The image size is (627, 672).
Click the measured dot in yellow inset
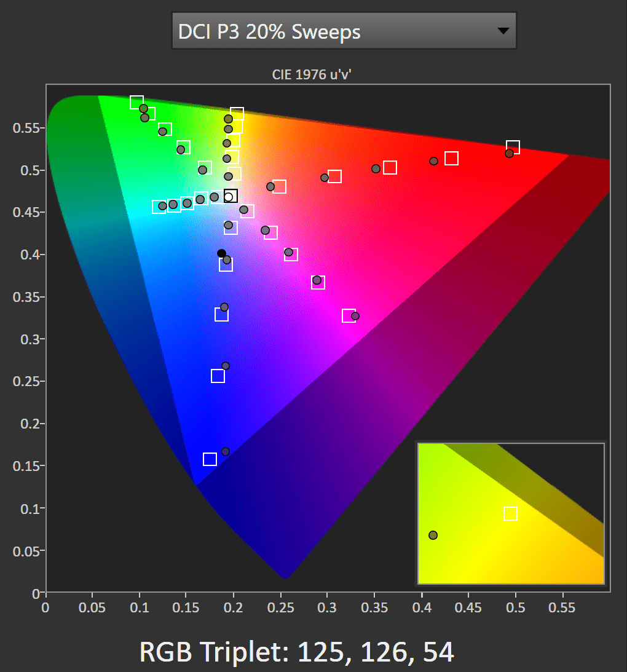tap(433, 535)
